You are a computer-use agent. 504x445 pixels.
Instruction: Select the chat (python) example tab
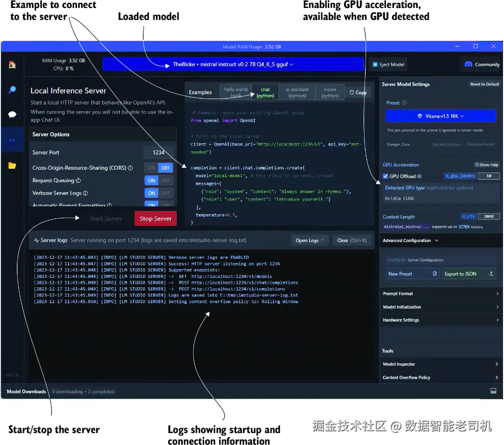[x=265, y=92]
